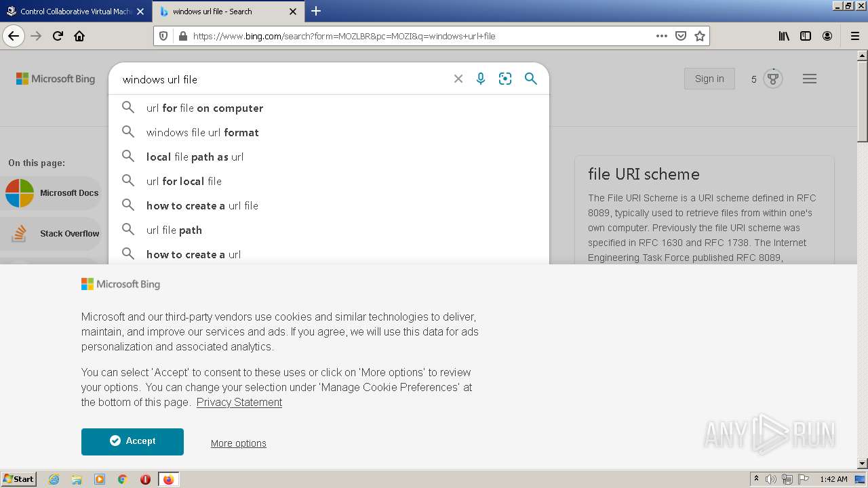The image size is (868, 488).
Task: Open More options for cookies
Action: tap(238, 443)
